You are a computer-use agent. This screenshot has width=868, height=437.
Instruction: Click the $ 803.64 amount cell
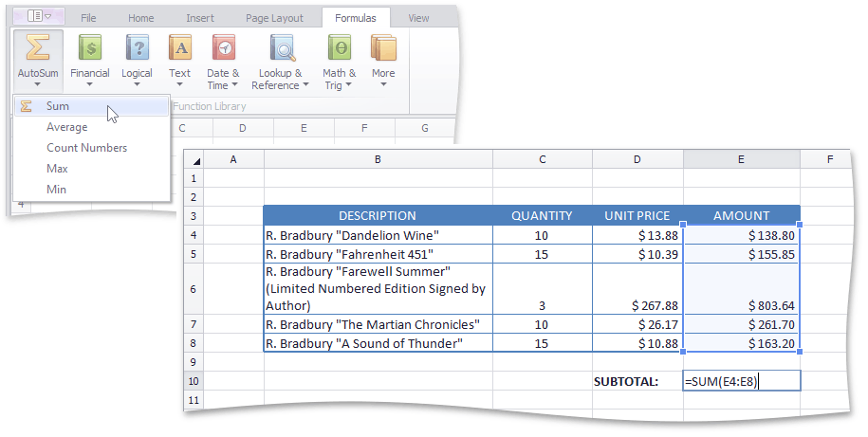coord(742,289)
